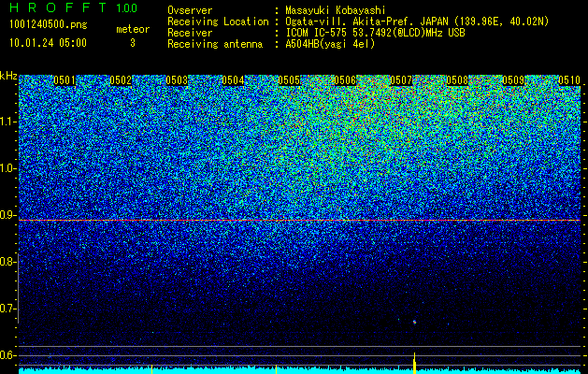
Task: Click the A504HB(yagi 4el) antenna text
Action: click(330, 44)
